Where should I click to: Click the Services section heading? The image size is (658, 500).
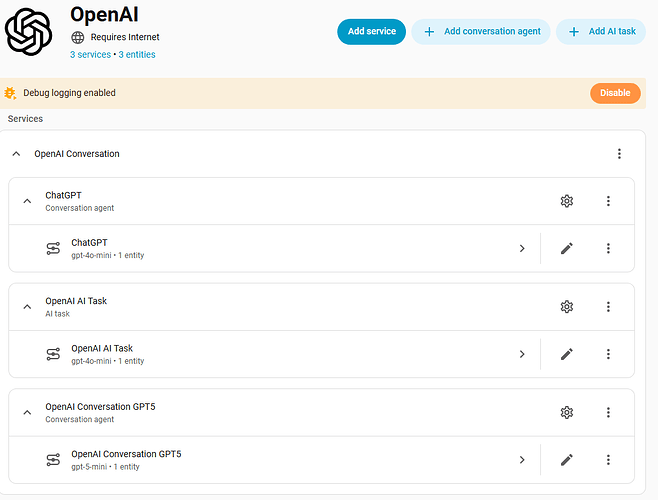point(25,119)
